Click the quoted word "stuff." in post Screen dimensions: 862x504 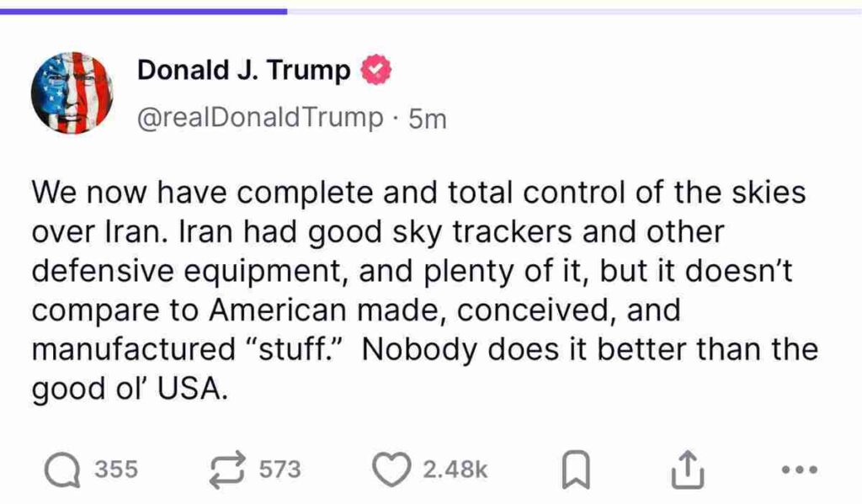[305, 349]
